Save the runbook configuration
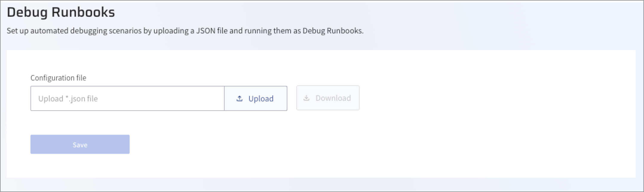This screenshot has height=192, width=644. tap(80, 145)
